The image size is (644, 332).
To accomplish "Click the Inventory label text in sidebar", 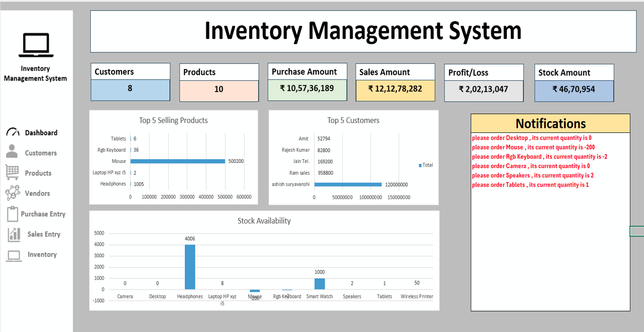I will click(43, 254).
